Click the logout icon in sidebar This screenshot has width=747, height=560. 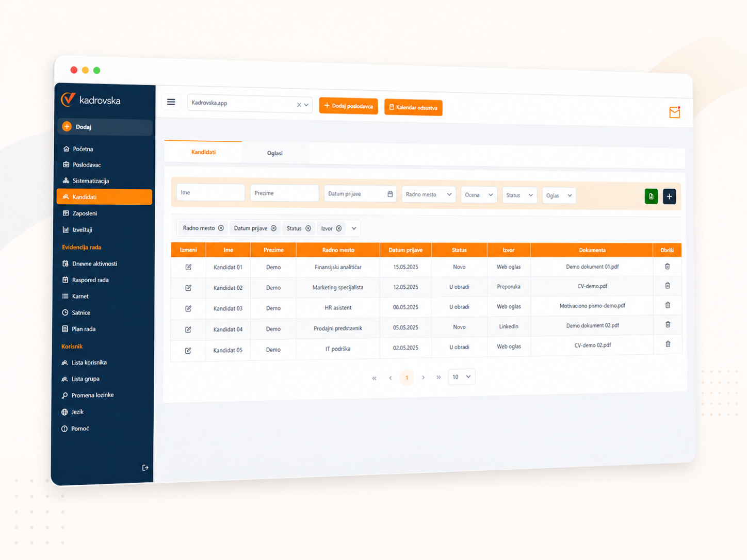145,468
